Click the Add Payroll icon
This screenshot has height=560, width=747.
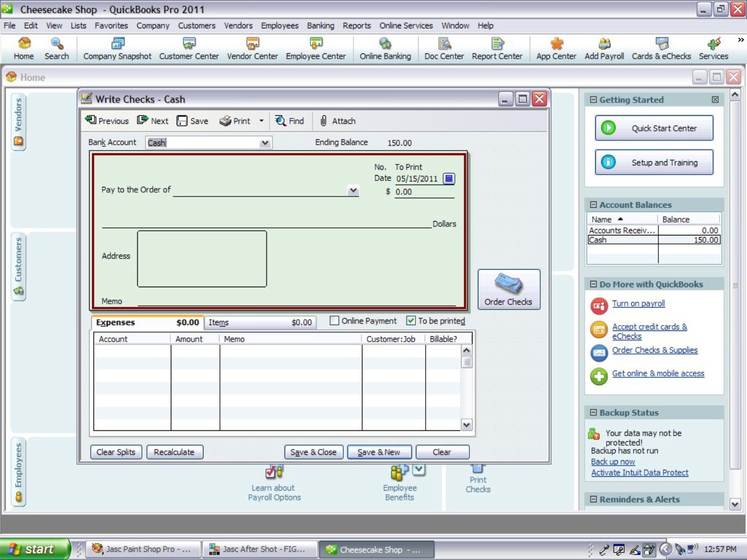tap(604, 49)
